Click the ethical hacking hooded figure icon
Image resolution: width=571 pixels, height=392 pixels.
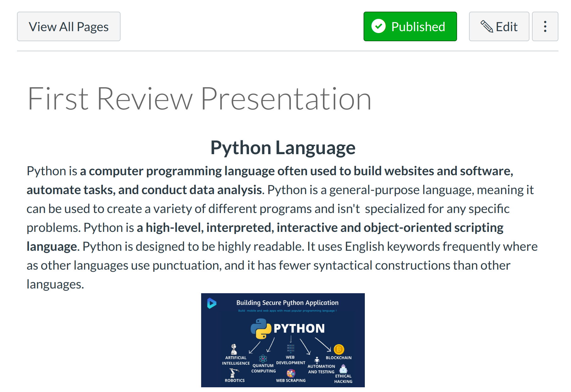[343, 369]
